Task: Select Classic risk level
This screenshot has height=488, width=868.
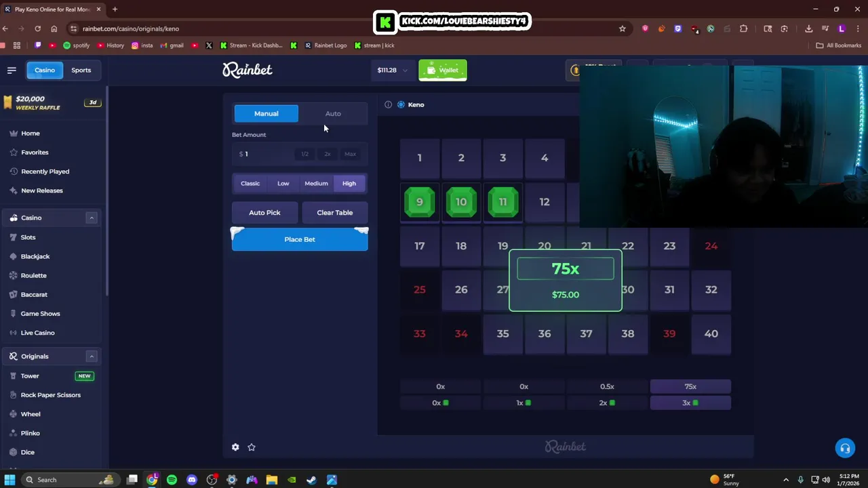Action: [x=250, y=183]
